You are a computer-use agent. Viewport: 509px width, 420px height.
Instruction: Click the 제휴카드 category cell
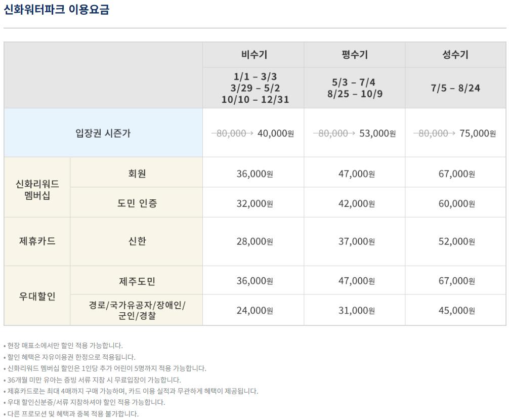pos(37,241)
